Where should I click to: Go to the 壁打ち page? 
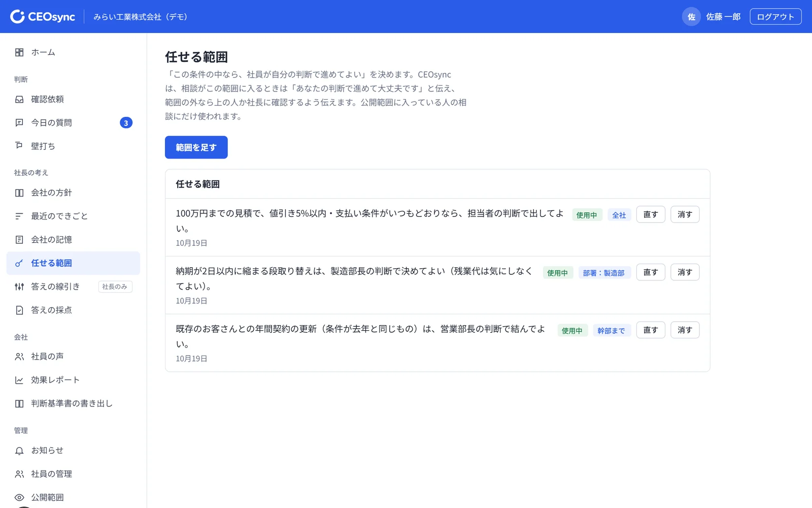73,146
